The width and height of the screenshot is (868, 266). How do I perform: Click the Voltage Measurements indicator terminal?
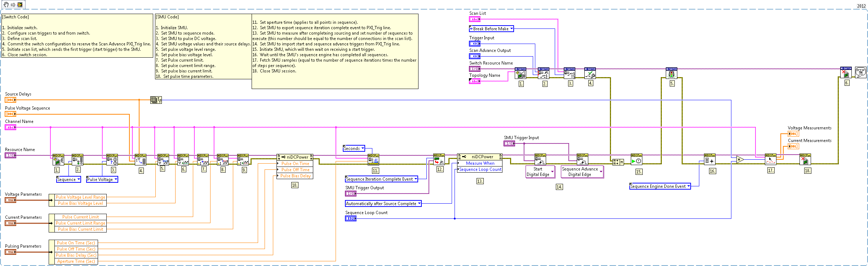[x=793, y=134]
